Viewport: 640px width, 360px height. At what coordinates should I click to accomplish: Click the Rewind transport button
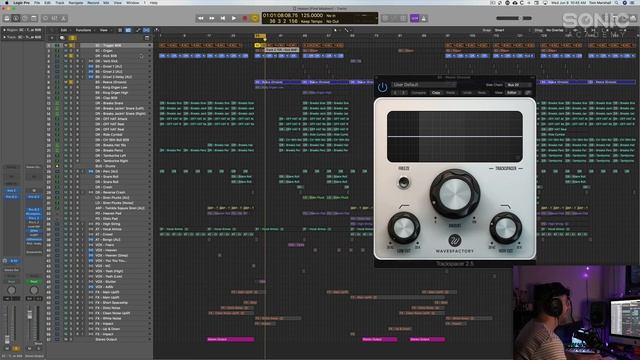pyautogui.click(x=200, y=18)
